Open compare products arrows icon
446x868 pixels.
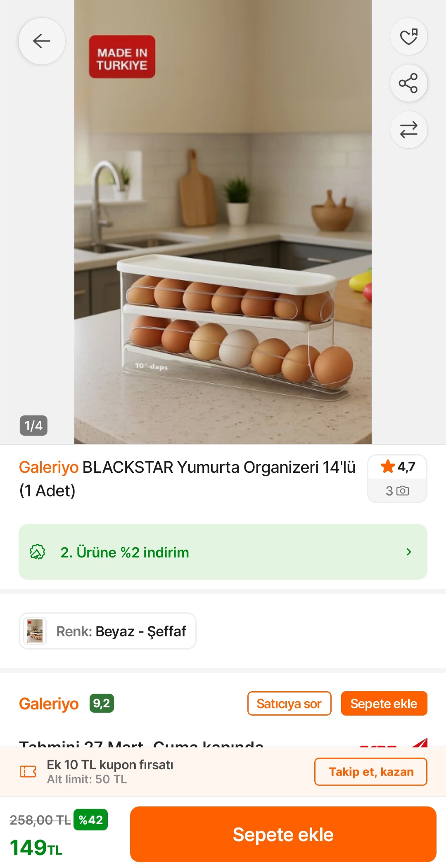coord(408,130)
